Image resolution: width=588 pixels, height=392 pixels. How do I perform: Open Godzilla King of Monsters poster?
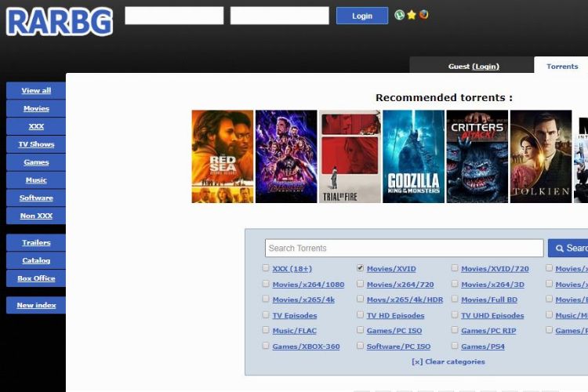click(x=414, y=157)
